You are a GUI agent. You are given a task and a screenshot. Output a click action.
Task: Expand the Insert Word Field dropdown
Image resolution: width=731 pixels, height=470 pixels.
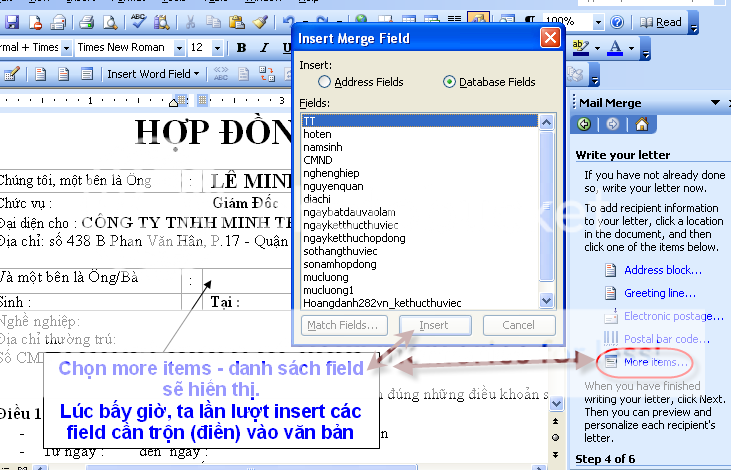pyautogui.click(x=197, y=74)
